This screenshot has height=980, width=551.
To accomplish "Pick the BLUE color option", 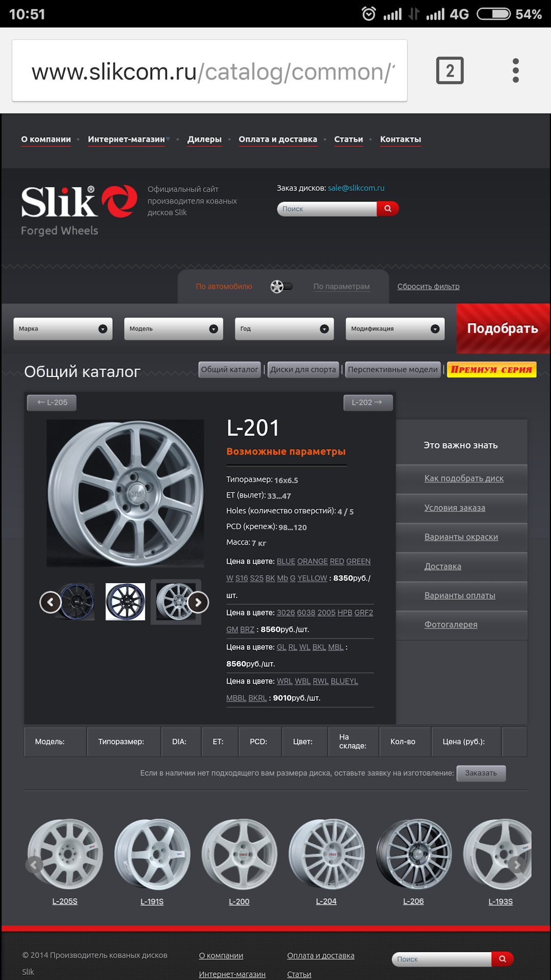I will (286, 561).
